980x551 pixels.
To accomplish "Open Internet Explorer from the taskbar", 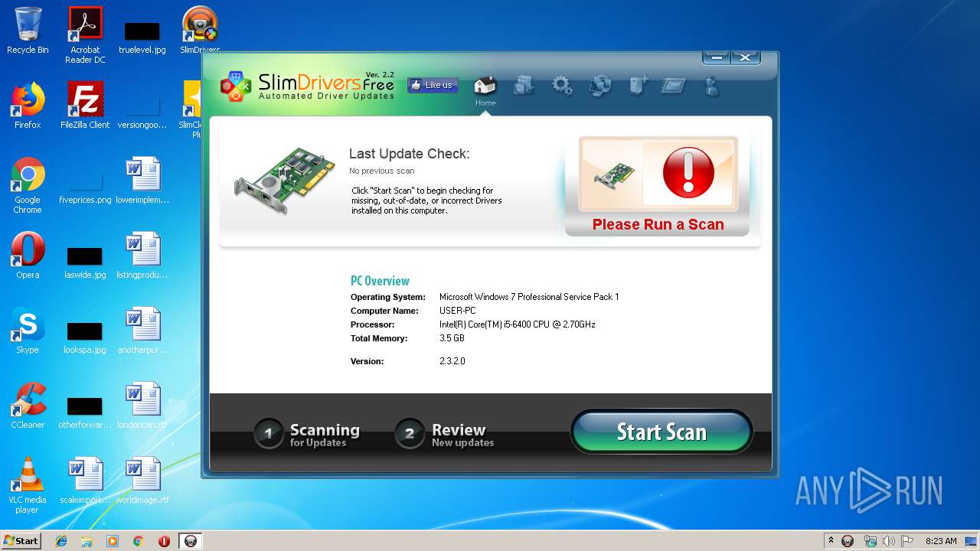I will [61, 541].
